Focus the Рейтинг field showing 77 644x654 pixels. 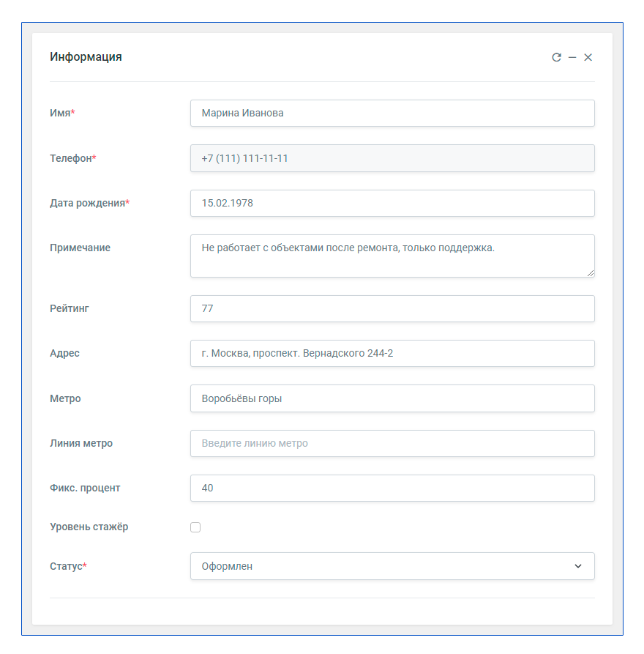[392, 308]
